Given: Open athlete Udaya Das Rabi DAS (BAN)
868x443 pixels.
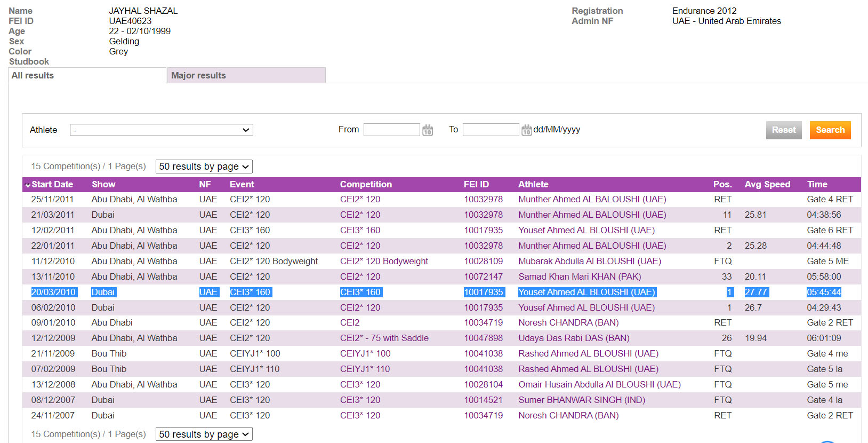Looking at the screenshot, I should [x=574, y=338].
